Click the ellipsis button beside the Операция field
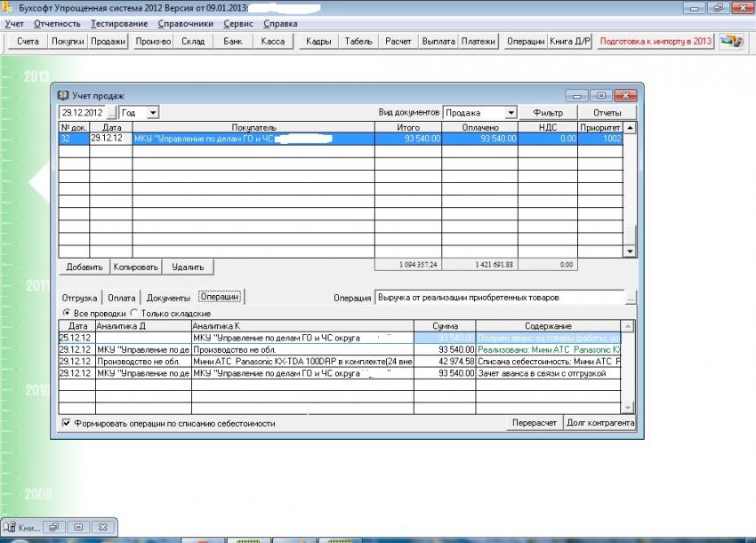Viewport: 756px width, 543px height. (631, 298)
